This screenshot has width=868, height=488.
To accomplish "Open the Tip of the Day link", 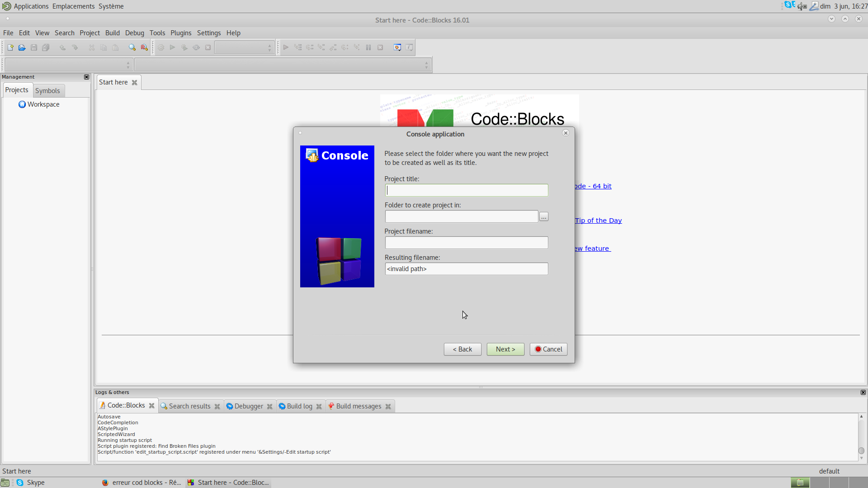I will click(599, 221).
